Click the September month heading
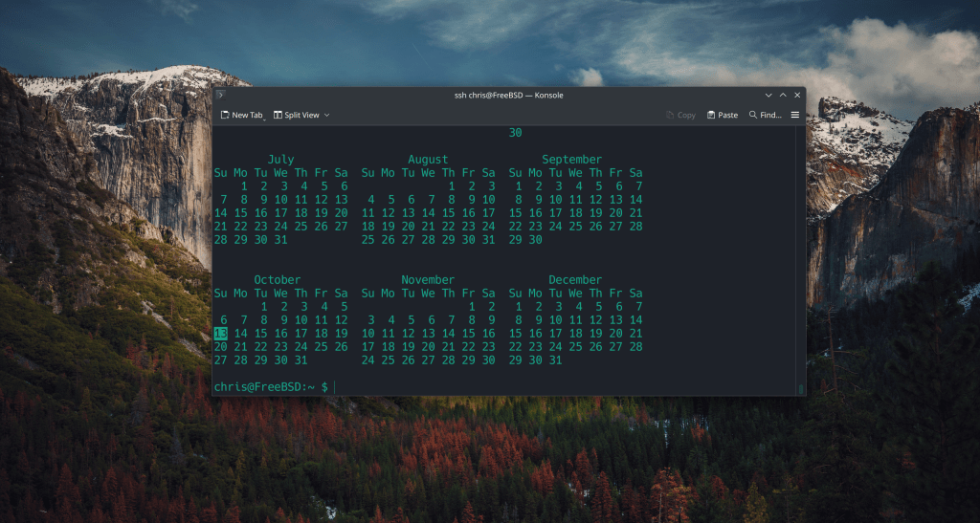This screenshot has height=523, width=980. point(571,160)
